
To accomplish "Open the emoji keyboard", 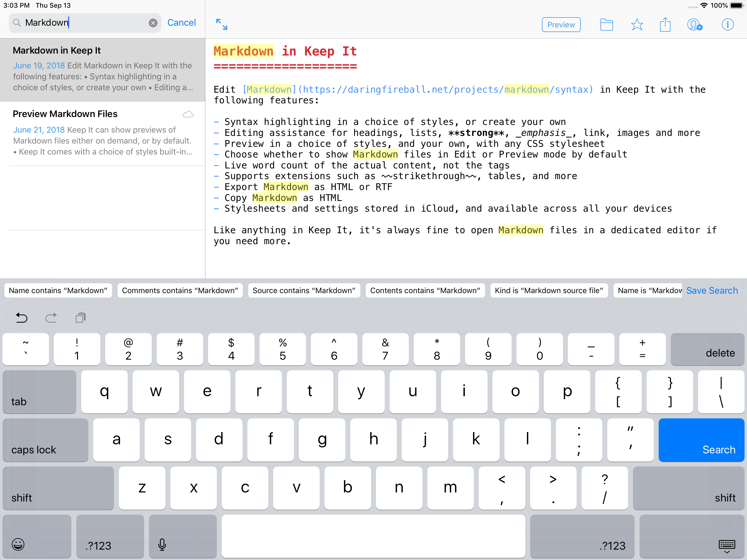I will pos(37,536).
